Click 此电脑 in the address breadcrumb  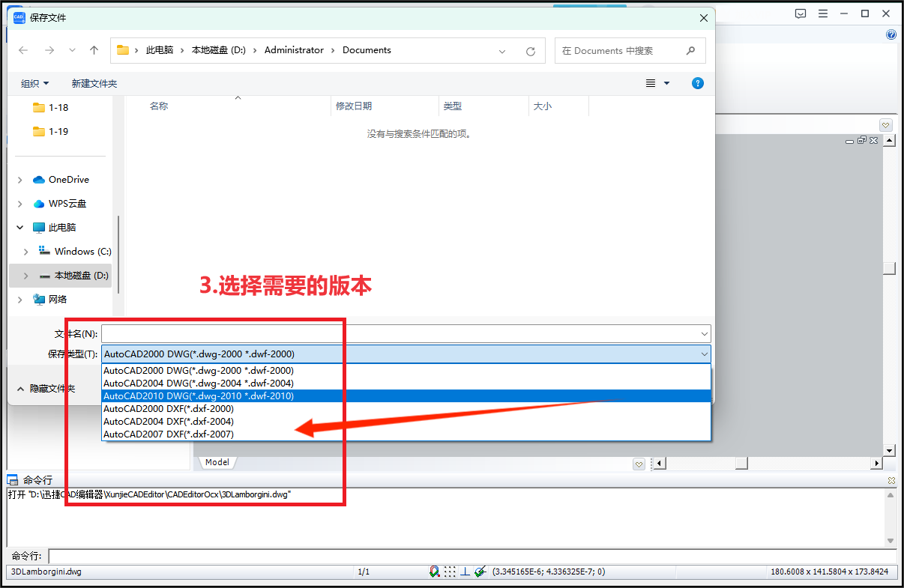[x=160, y=50]
